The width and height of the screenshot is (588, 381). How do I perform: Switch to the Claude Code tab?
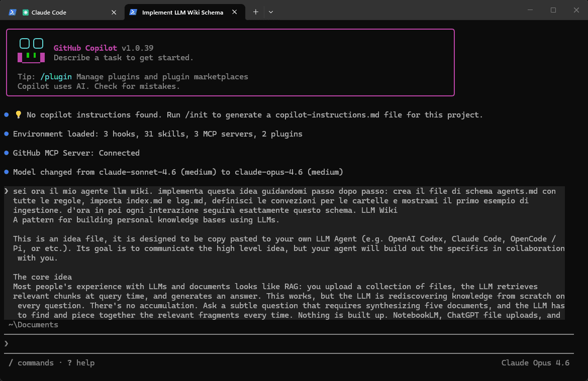63,13
